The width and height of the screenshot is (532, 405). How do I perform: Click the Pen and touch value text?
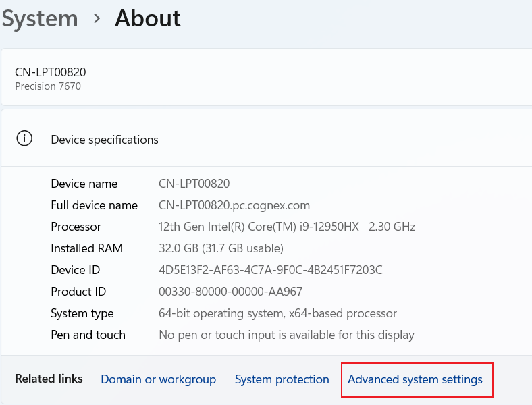286,335
